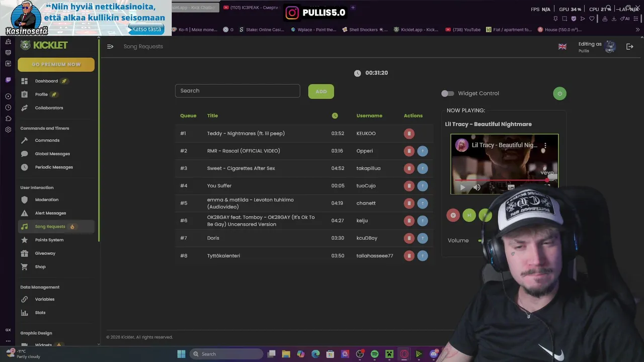Screen dimensions: 644x362
Task: Open Collaborators page
Action: (x=49, y=108)
